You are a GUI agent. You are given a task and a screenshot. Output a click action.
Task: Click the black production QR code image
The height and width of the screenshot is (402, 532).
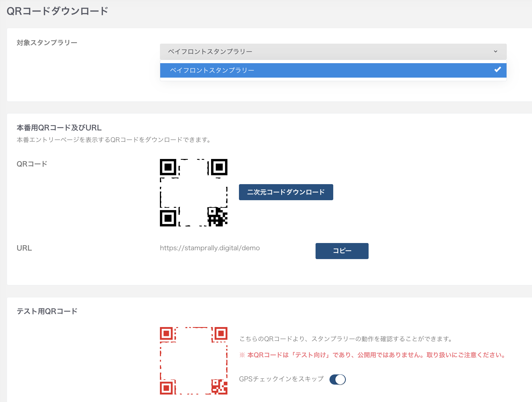[194, 193]
